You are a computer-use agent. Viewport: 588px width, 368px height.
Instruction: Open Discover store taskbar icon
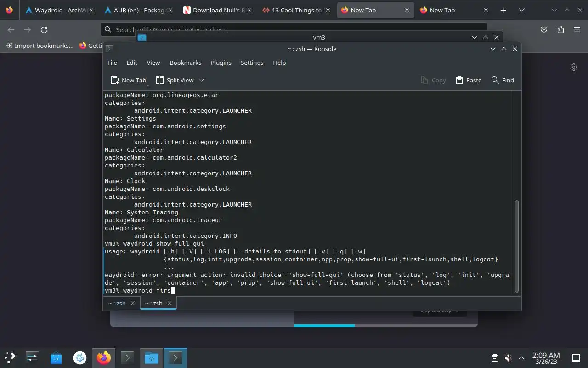tap(56, 357)
